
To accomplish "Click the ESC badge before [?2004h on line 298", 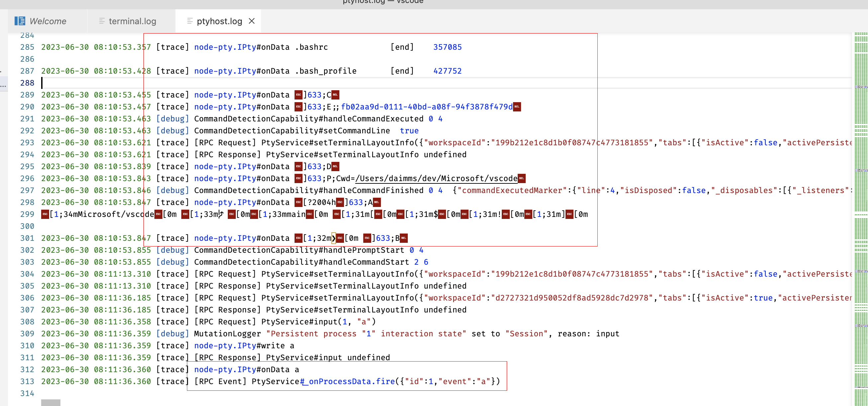I will 299,202.
